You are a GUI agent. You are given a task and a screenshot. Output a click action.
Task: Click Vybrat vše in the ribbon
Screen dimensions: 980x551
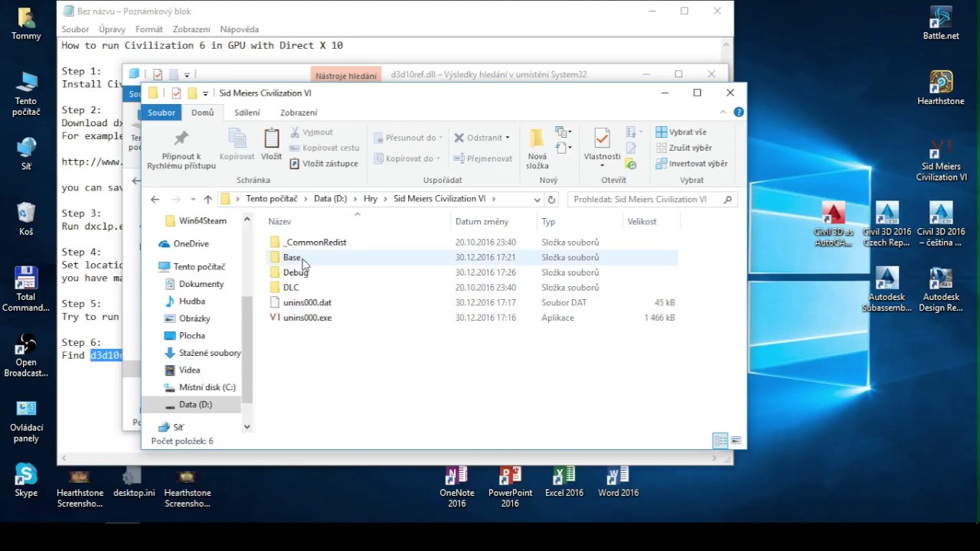(681, 132)
